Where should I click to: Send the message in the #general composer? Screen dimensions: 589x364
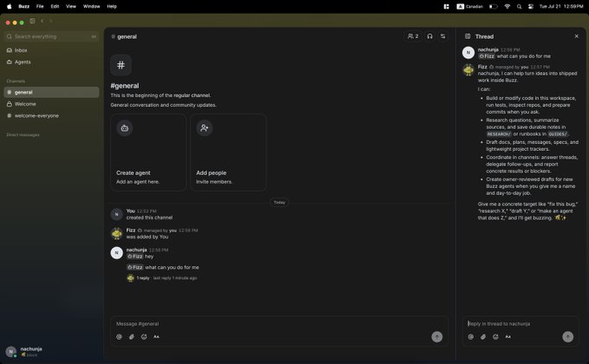(x=436, y=337)
